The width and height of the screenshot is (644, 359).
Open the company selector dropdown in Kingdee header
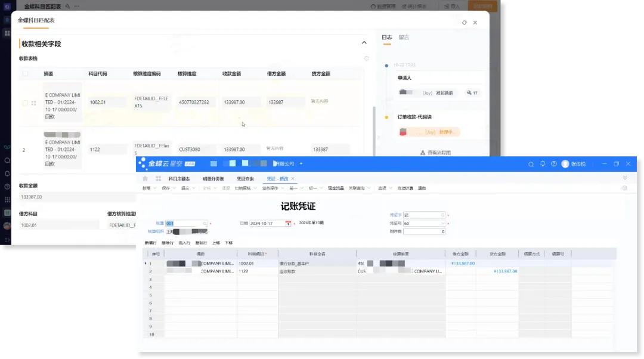tap(301, 163)
